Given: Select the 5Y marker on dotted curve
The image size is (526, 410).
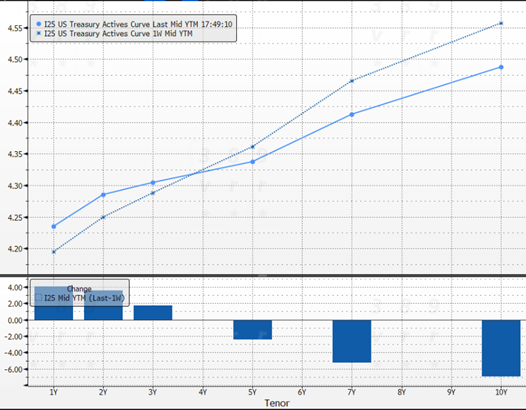Looking at the screenshot, I should click(253, 147).
